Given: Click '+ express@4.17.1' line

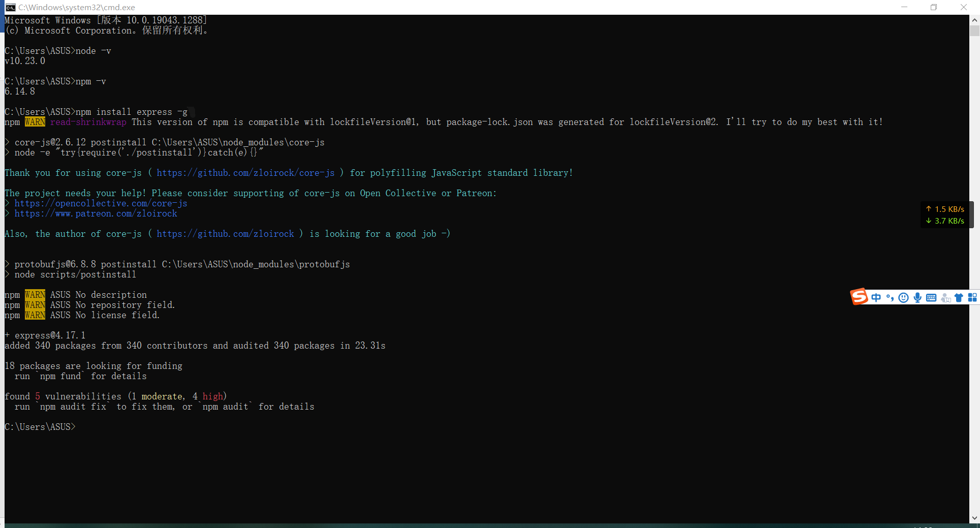Looking at the screenshot, I should tap(45, 335).
